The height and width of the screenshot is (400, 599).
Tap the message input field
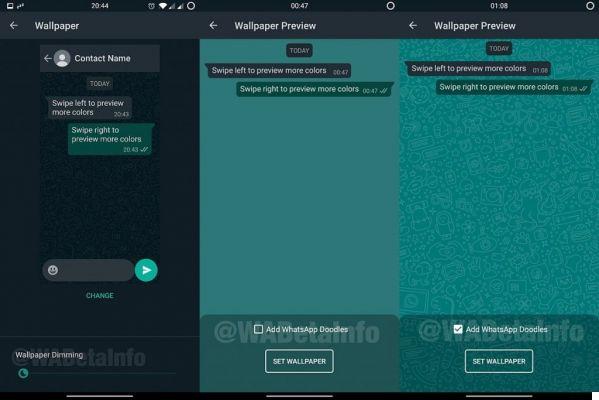click(88, 270)
